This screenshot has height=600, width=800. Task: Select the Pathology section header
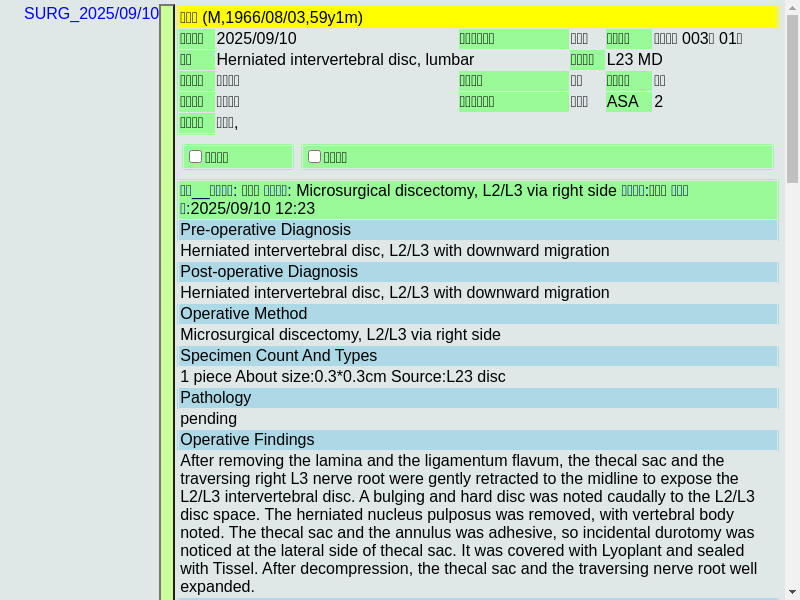[x=478, y=398]
